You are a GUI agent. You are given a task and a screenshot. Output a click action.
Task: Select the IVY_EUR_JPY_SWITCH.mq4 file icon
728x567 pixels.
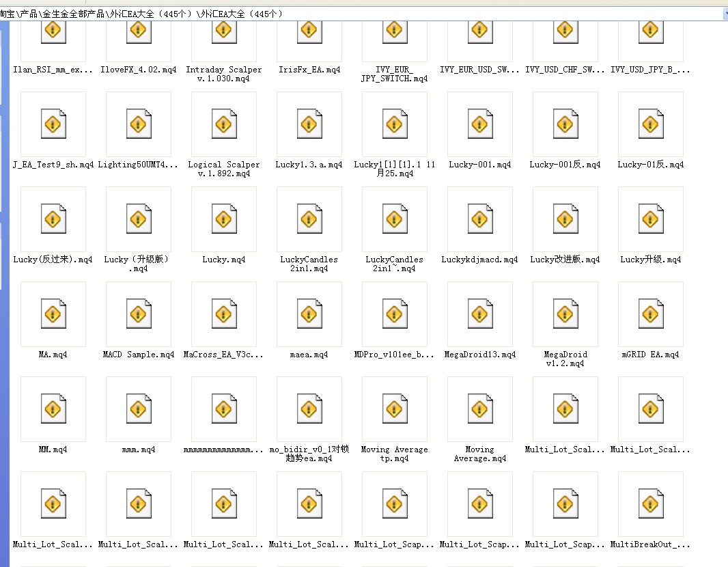tap(395, 31)
